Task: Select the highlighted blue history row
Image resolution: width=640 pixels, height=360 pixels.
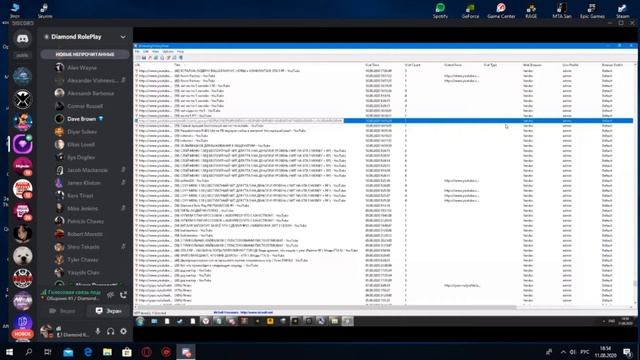Action: (x=384, y=121)
